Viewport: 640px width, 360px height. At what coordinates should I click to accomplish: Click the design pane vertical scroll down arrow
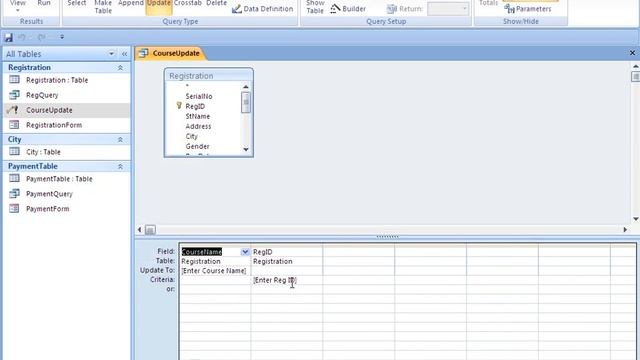click(636, 219)
